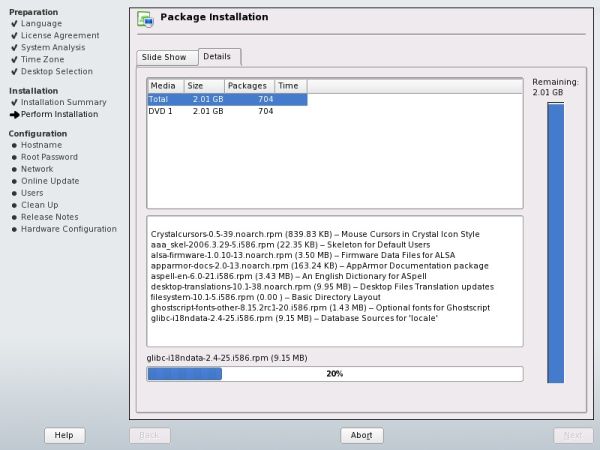The image size is (600, 450).
Task: Click the Remaining: 2.01 GB label
Action: [555, 87]
